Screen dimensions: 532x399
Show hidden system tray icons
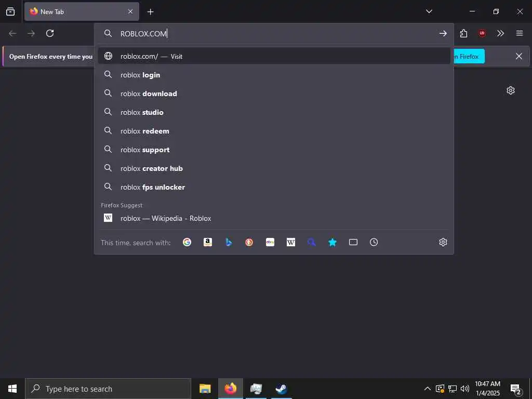click(x=428, y=389)
